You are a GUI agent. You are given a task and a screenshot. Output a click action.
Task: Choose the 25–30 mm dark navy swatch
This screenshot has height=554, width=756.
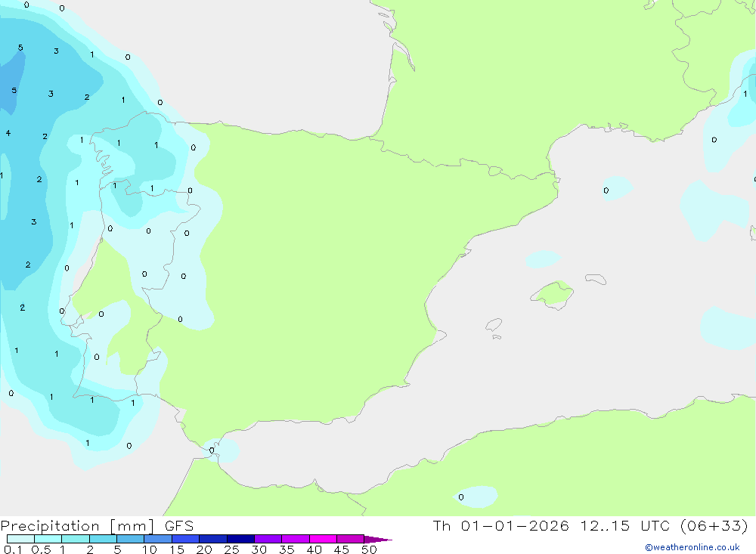[240, 539]
